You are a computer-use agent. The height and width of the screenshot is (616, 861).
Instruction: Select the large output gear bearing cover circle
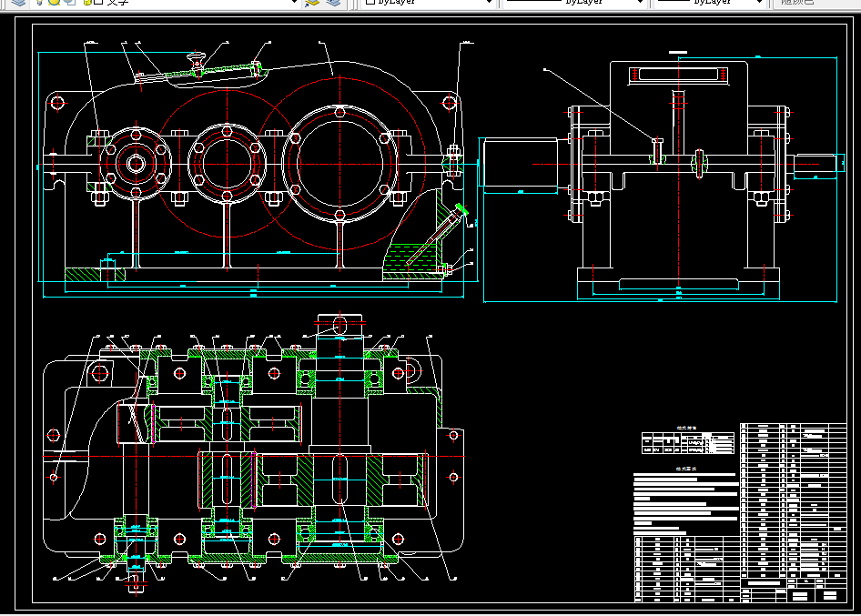click(x=339, y=164)
